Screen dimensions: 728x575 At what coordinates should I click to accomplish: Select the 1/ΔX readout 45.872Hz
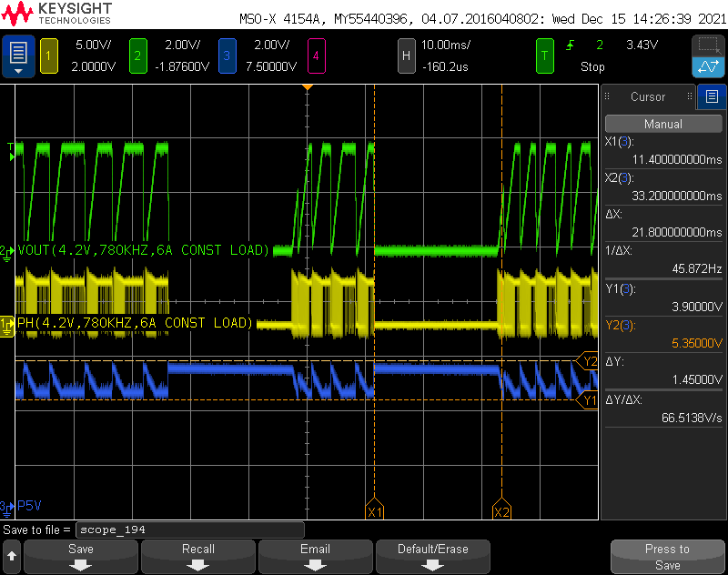697,268
